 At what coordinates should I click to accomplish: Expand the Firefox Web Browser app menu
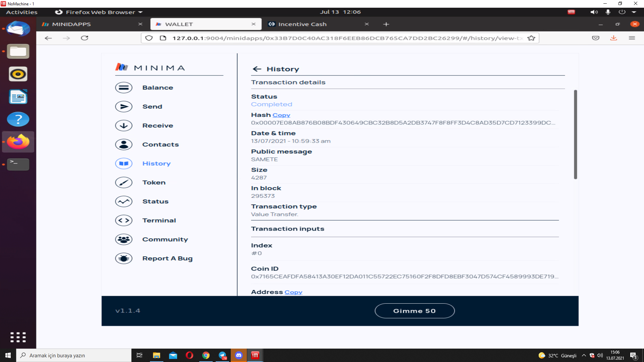(99, 12)
